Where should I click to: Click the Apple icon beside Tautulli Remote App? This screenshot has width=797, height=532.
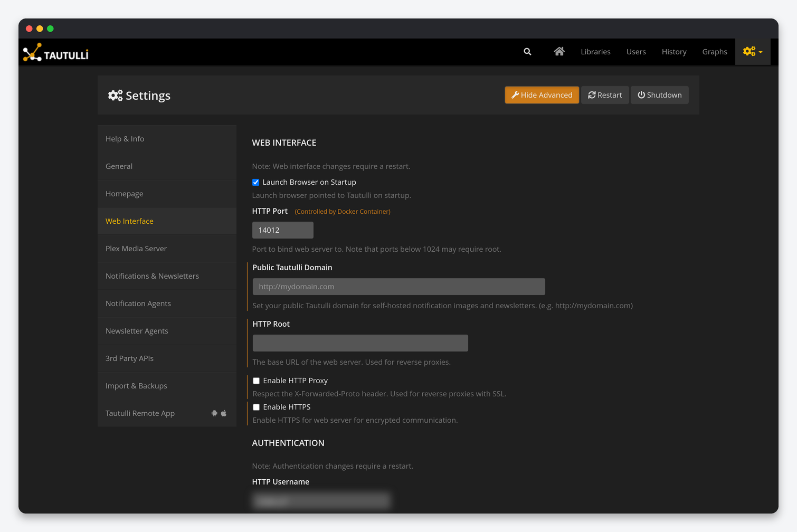point(224,413)
